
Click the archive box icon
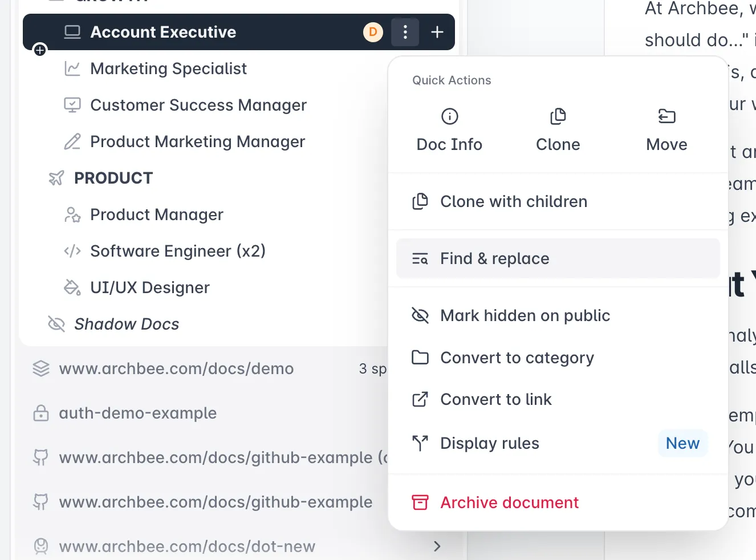(420, 502)
